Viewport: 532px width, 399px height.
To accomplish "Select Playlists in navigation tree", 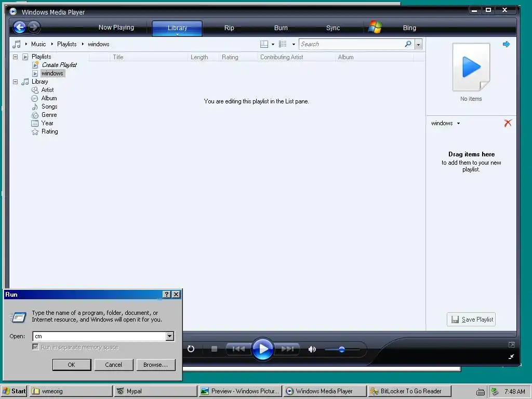I will 42,57.
